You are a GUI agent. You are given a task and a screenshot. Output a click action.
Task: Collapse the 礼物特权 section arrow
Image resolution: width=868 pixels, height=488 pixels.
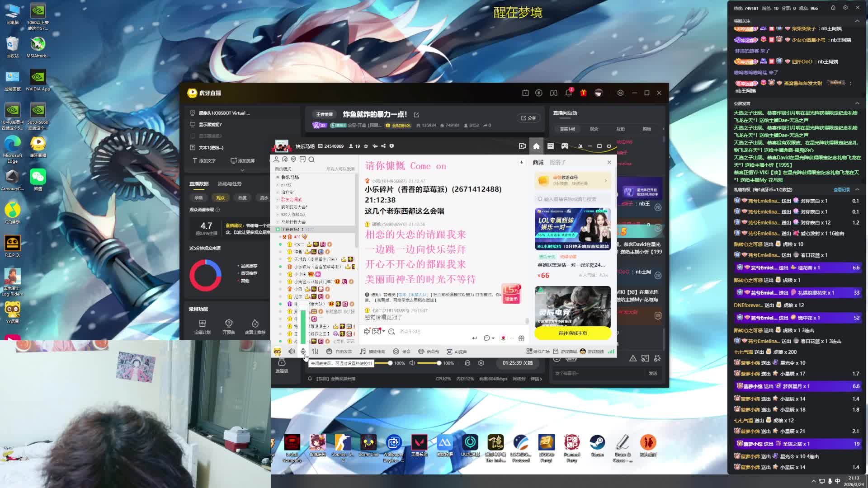click(x=857, y=190)
